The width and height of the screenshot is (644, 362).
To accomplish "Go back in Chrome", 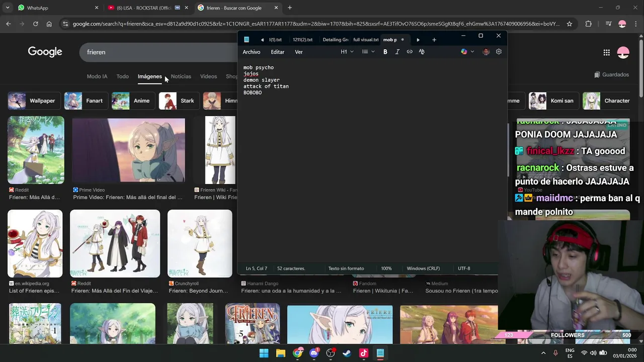I will click(x=9, y=24).
